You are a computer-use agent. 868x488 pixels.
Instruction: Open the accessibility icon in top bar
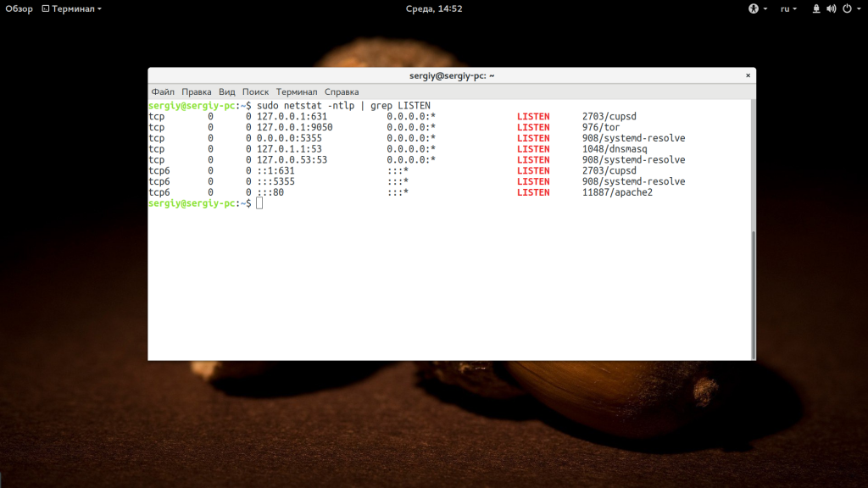tap(752, 8)
